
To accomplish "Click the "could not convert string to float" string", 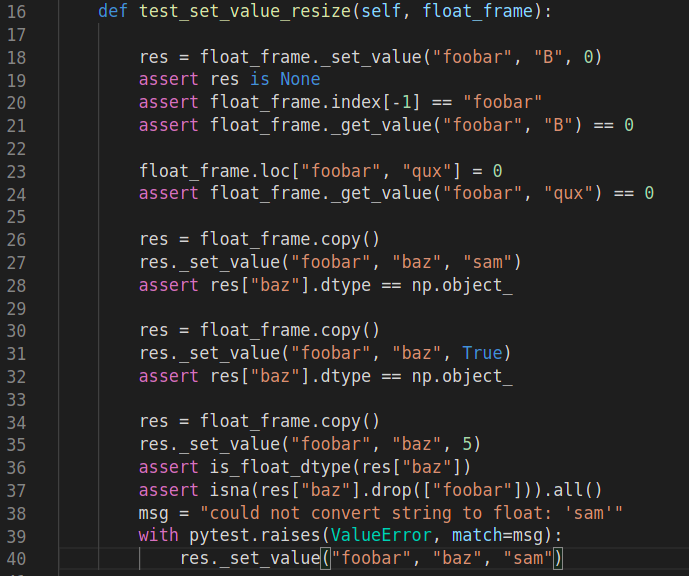I will (412, 513).
